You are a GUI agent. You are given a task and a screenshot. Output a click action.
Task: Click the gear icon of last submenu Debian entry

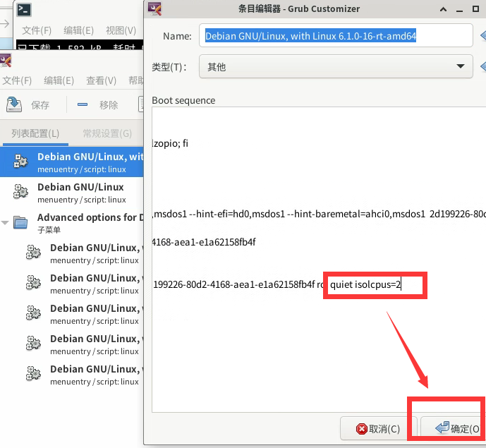pyautogui.click(x=33, y=373)
